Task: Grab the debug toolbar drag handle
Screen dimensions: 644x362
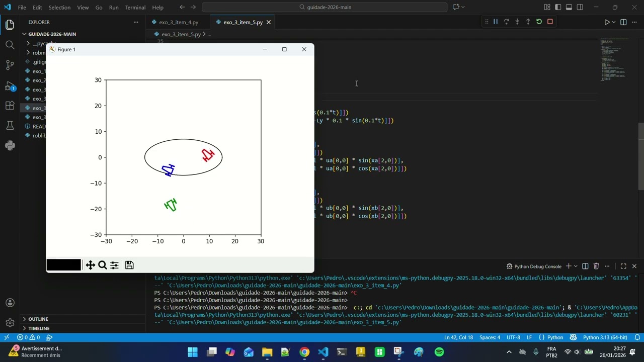Action: click(x=487, y=22)
